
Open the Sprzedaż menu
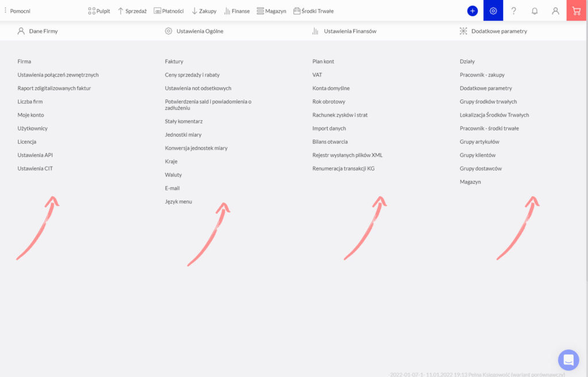coord(132,11)
